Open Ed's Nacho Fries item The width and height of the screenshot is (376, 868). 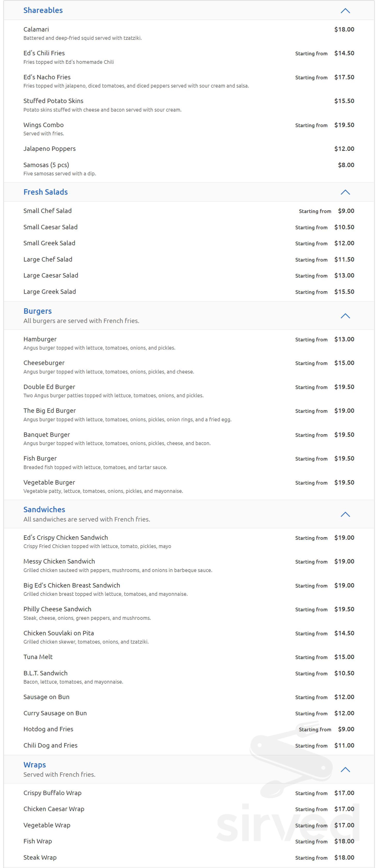pos(47,77)
